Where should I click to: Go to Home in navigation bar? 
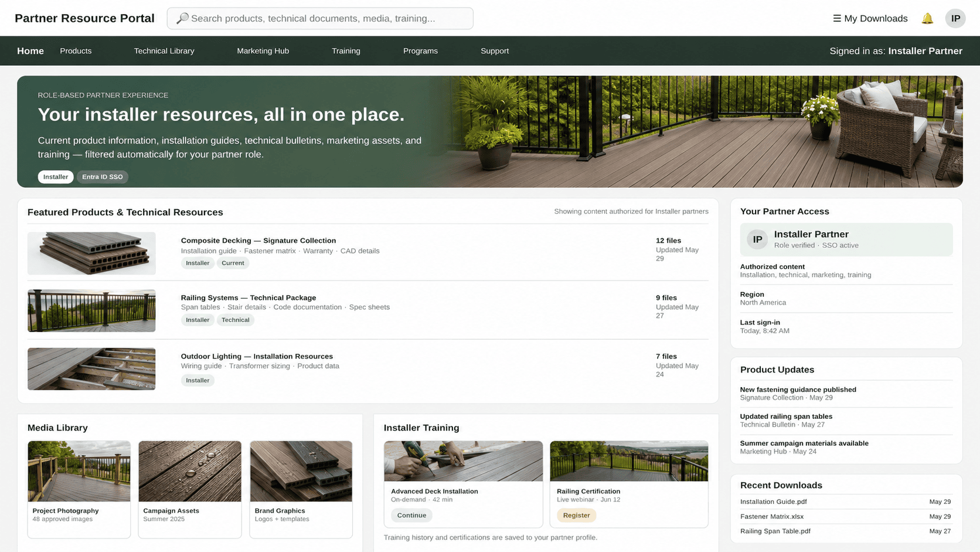[x=30, y=51]
